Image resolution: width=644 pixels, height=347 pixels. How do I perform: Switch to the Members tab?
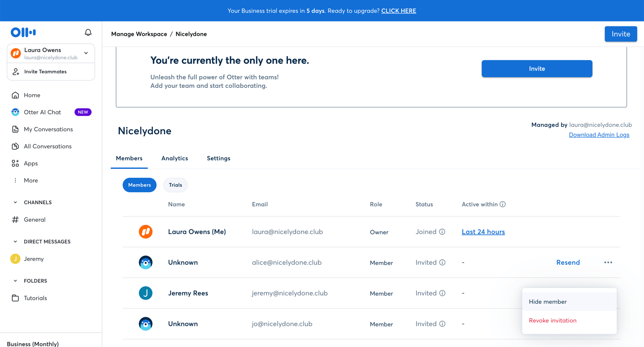pyautogui.click(x=129, y=158)
